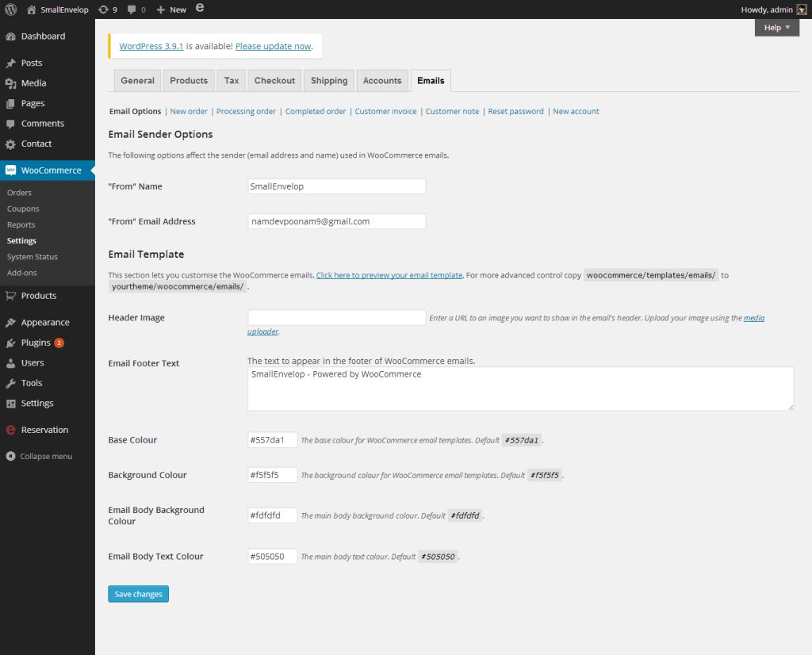Focus the Header Image URL field
This screenshot has height=655, width=812.
(336, 318)
